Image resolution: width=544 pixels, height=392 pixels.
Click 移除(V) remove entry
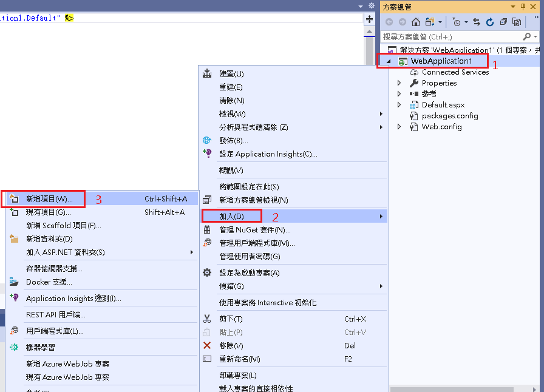tap(294, 345)
